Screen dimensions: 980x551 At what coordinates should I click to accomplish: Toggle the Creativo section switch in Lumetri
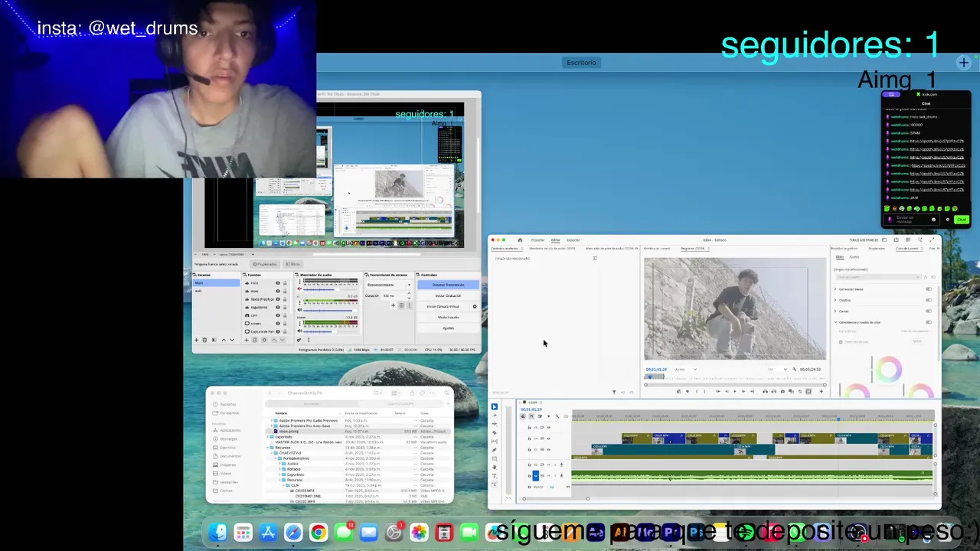929,300
